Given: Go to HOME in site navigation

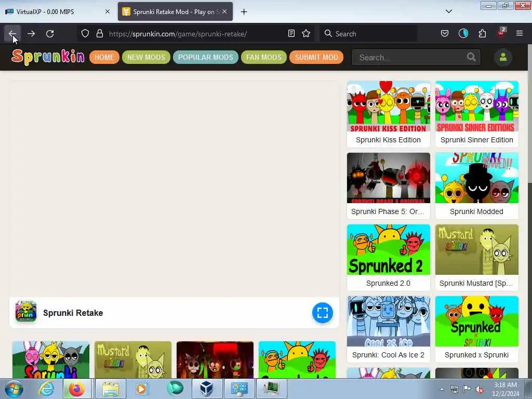Looking at the screenshot, I should [x=104, y=57].
